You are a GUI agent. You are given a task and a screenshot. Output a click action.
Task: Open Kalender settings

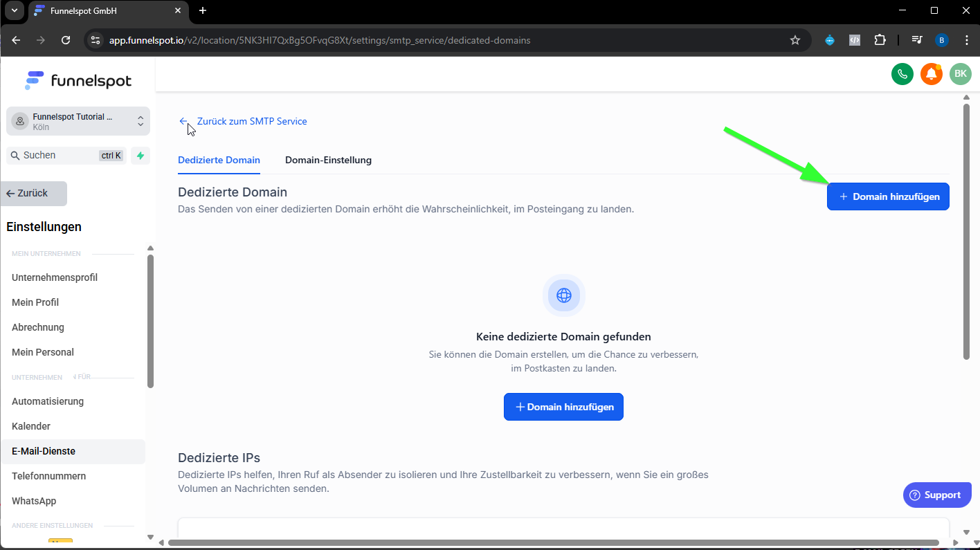pyautogui.click(x=31, y=426)
